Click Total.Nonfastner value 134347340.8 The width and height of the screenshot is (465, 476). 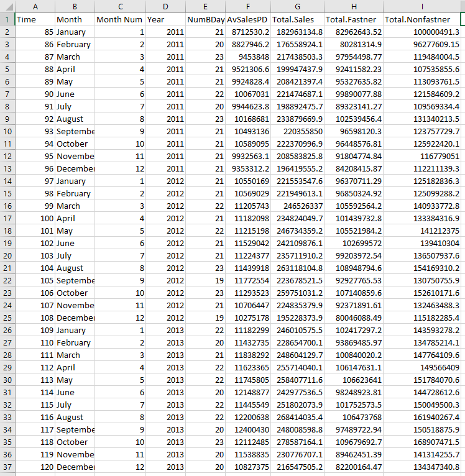click(422, 467)
